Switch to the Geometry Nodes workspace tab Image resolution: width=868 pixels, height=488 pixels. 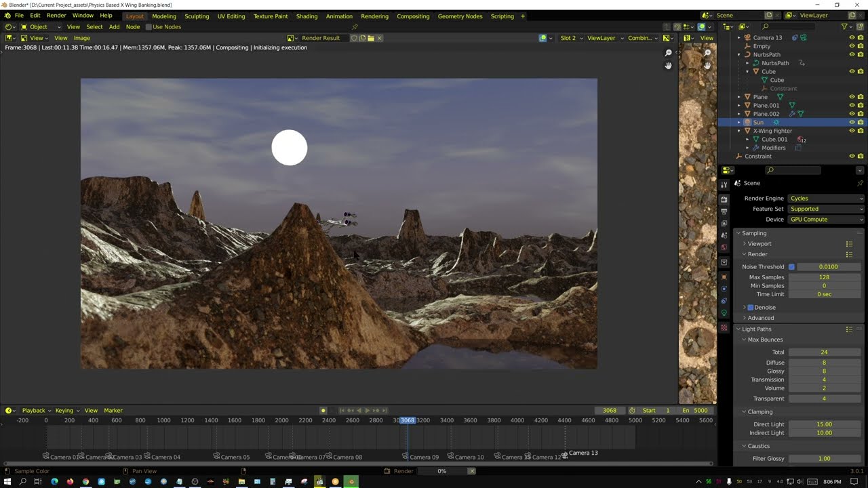pyautogui.click(x=460, y=16)
